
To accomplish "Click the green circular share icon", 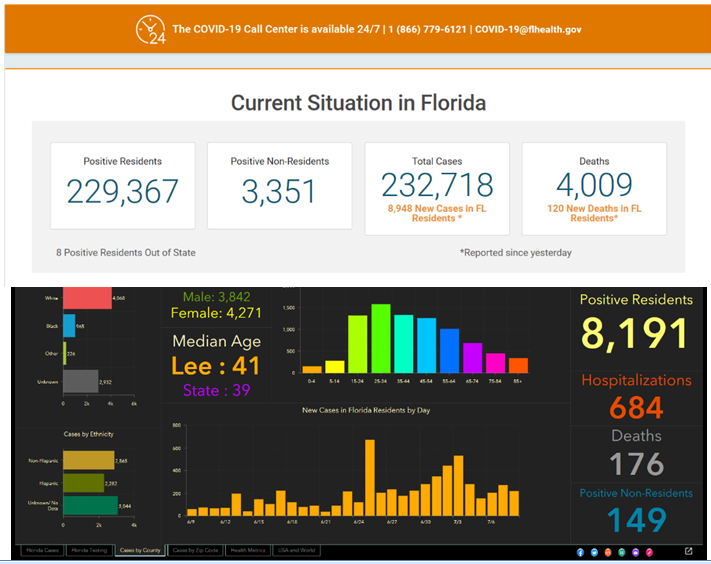I will 622,551.
